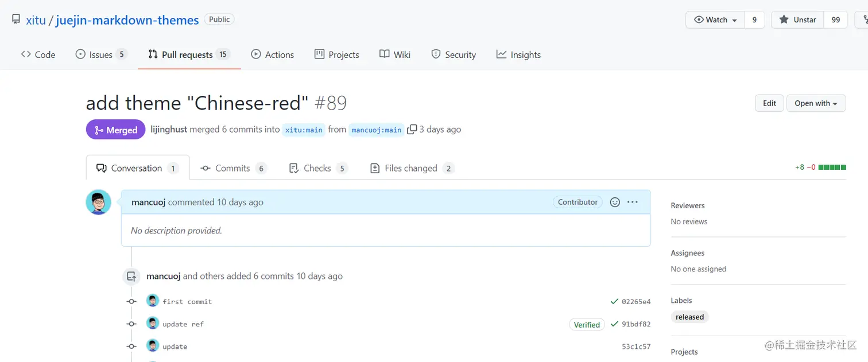Click commit node icon for 53c1c57
The height and width of the screenshot is (362, 868).
pyautogui.click(x=131, y=346)
